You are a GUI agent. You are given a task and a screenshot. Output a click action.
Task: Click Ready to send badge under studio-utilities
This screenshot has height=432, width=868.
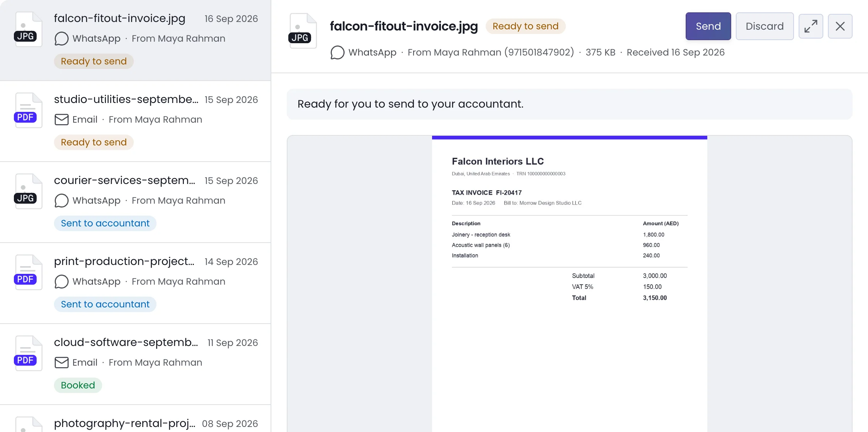pyautogui.click(x=94, y=142)
